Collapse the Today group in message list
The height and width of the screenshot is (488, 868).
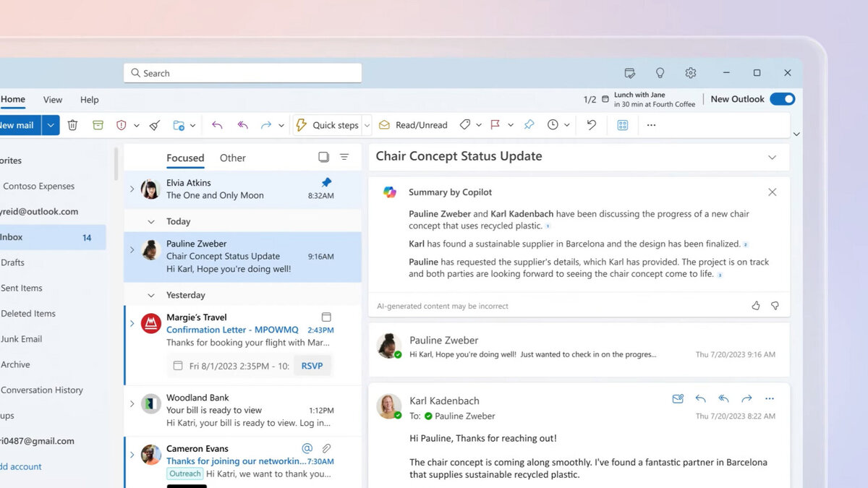click(x=151, y=222)
